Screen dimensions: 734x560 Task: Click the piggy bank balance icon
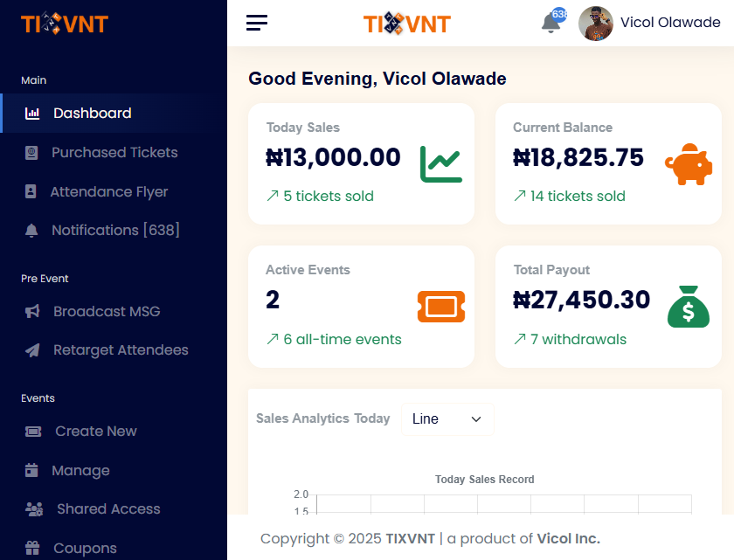pyautogui.click(x=688, y=163)
